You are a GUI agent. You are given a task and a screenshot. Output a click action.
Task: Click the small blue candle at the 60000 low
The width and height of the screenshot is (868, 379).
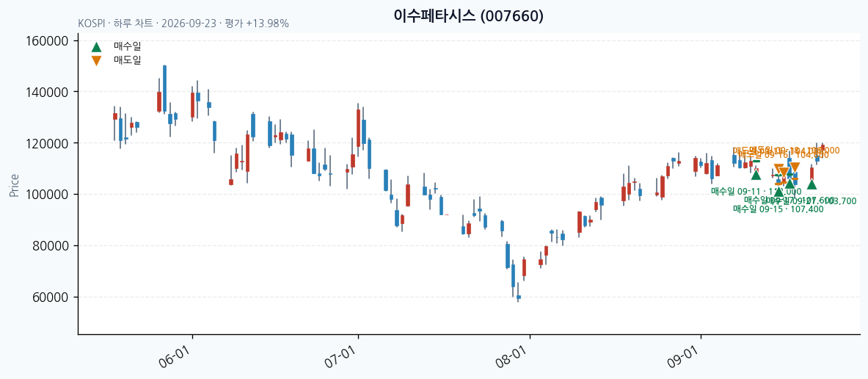click(x=519, y=297)
